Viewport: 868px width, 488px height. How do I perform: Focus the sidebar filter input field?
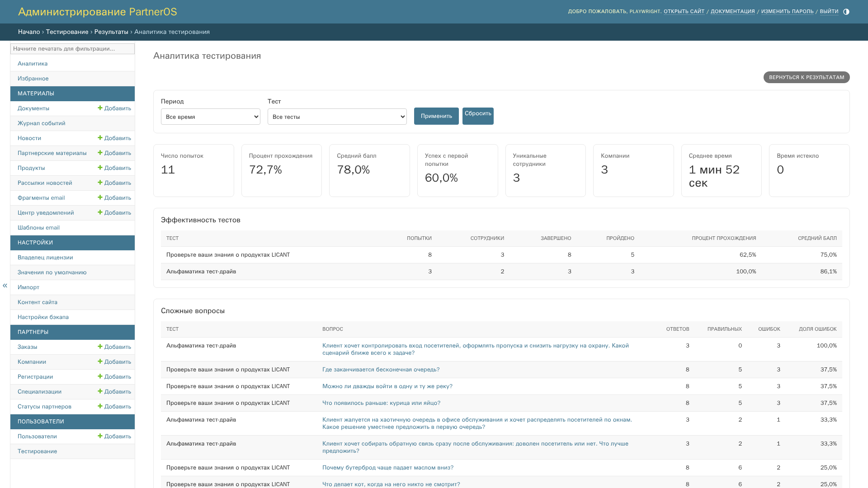tap(72, 49)
